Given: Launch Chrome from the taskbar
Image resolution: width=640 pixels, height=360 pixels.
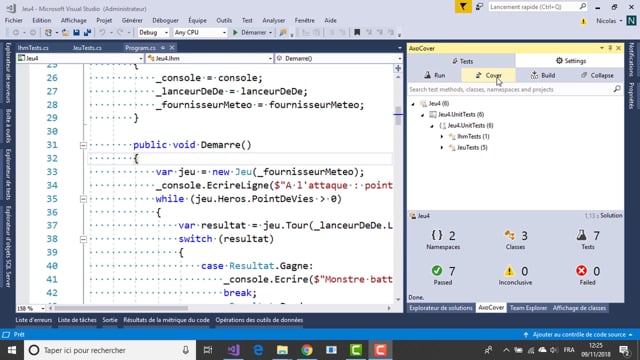Looking at the screenshot, I should point(307,350).
